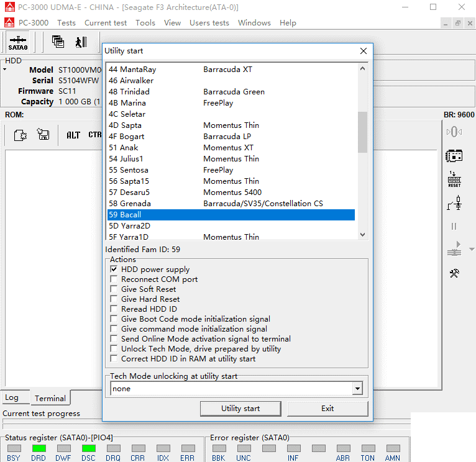Select 4F Bogart Barracuda LP row

tap(231, 137)
